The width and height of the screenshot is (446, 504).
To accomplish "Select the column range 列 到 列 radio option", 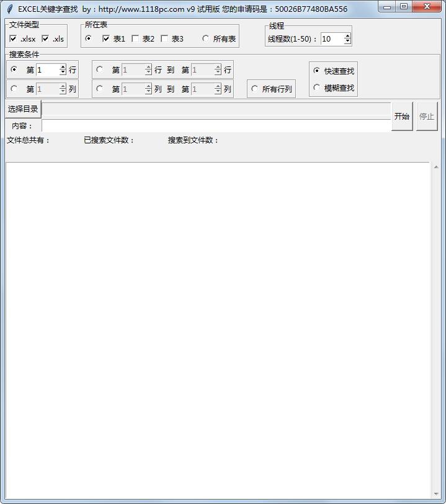I will point(100,88).
